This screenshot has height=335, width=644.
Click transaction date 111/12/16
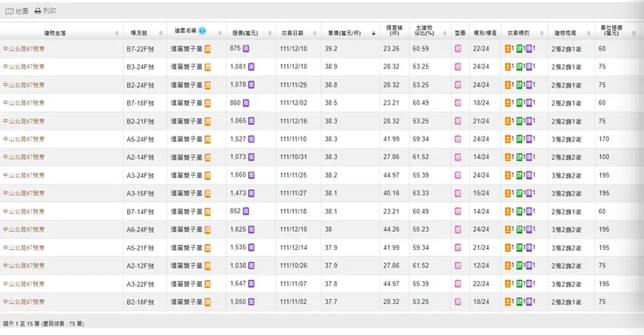[294, 121]
